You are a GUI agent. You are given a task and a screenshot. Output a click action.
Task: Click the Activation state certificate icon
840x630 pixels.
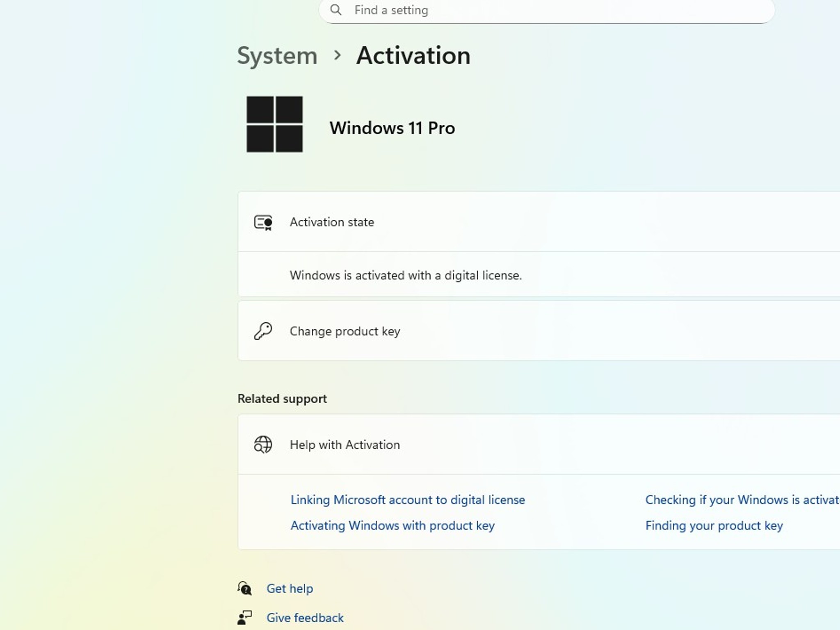click(263, 222)
